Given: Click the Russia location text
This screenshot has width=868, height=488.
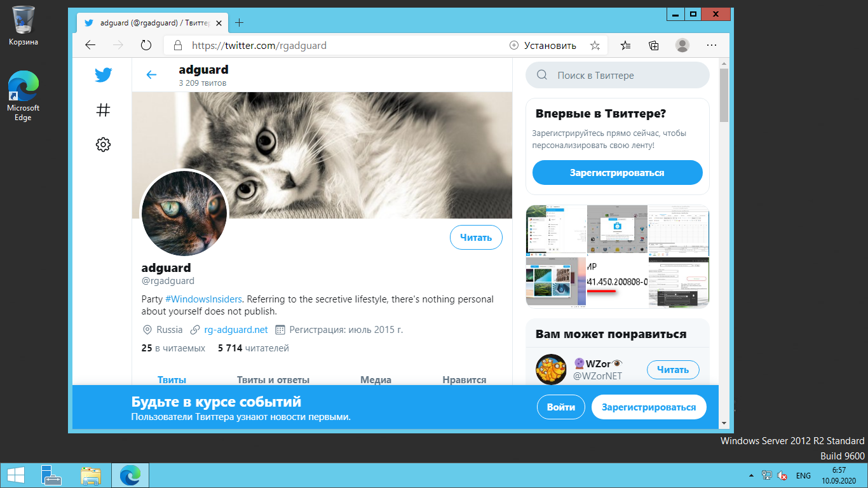Looking at the screenshot, I should pos(170,330).
